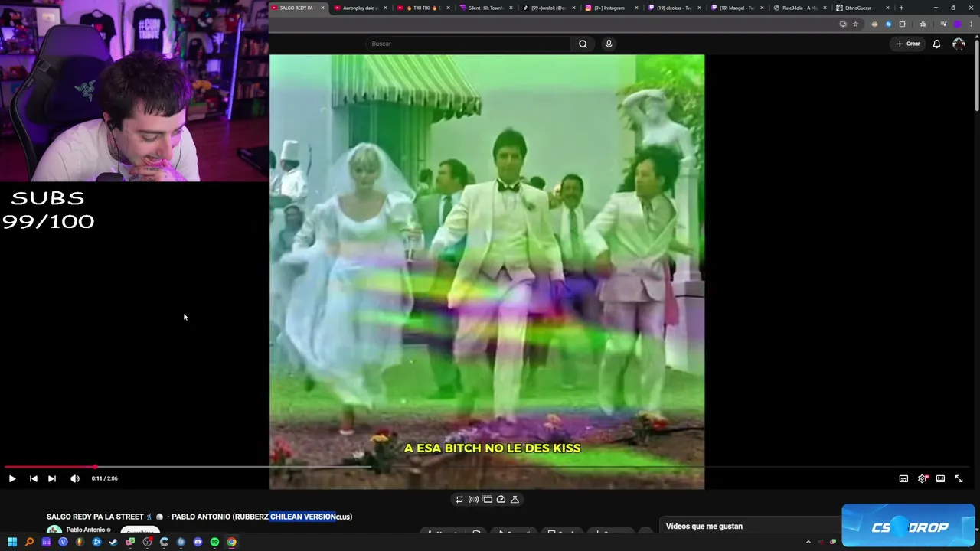Click the time display '0:11 / 2:06'
Viewport: 980px width, 551px height.
tap(105, 478)
